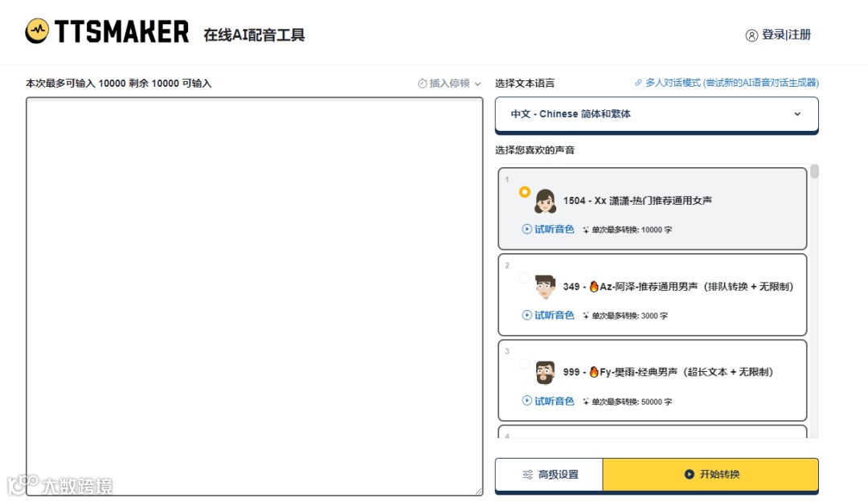The height and width of the screenshot is (502, 868).
Task: Select the 349 Az-阿泽 voice radio button
Action: tap(525, 278)
